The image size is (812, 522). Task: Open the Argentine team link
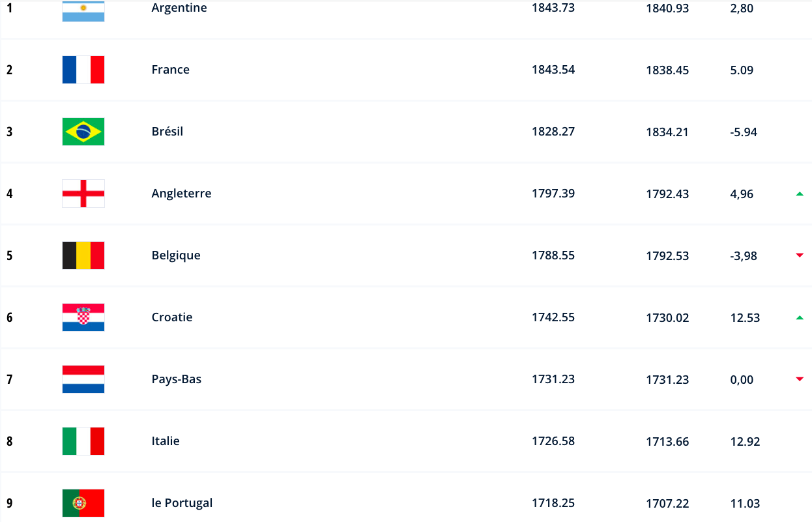point(179,8)
